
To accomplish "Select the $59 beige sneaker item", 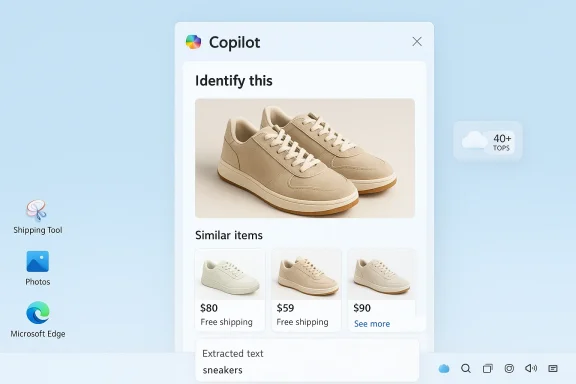I will [306, 290].
